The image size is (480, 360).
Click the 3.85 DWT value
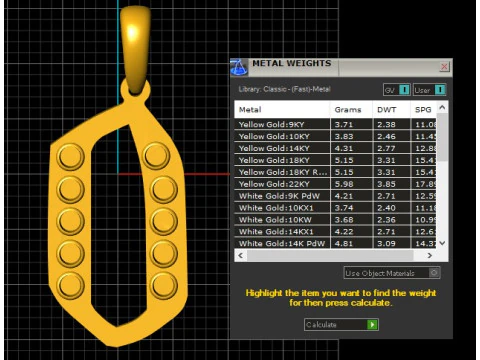[x=386, y=184]
